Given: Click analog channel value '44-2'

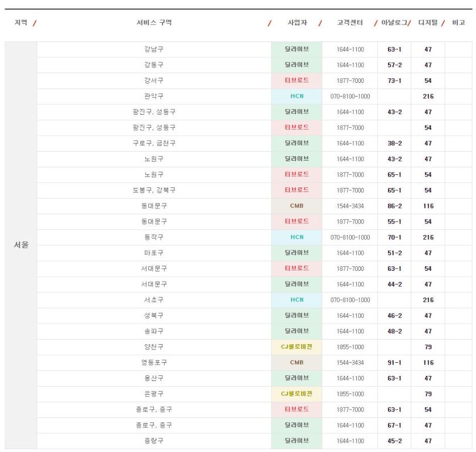Looking at the screenshot, I should coord(394,284).
